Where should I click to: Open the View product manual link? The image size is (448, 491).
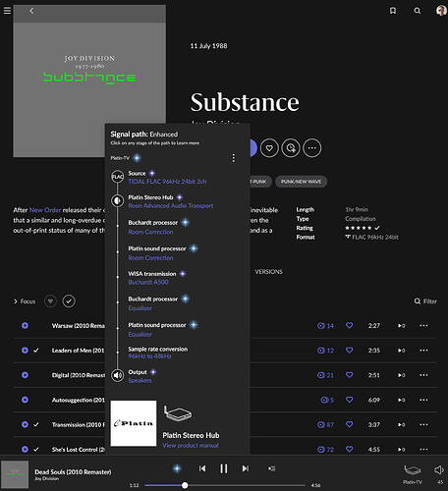(x=191, y=445)
